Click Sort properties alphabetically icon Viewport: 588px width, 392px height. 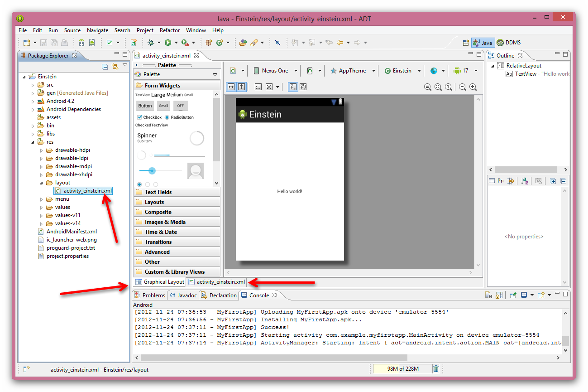click(x=524, y=181)
